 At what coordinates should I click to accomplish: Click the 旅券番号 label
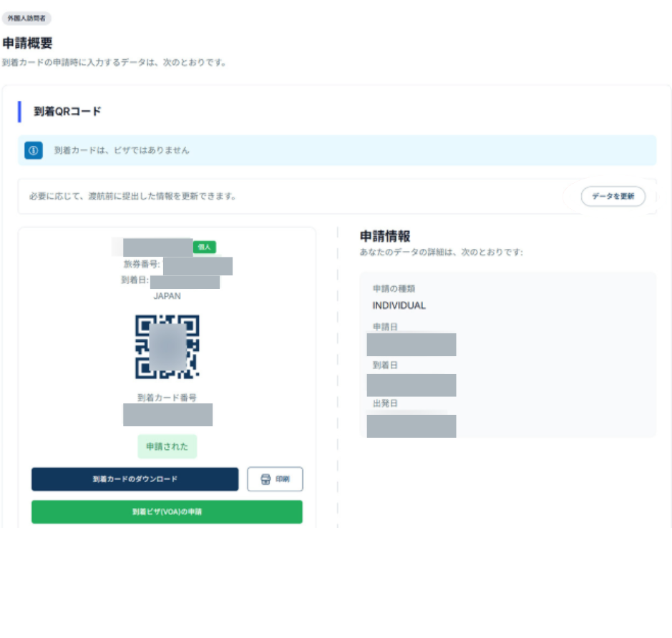click(x=142, y=264)
